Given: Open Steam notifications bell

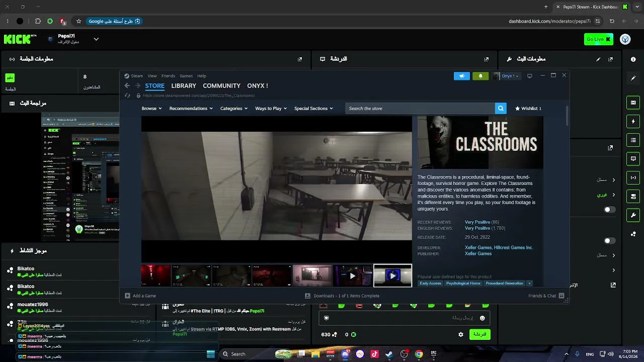Looking at the screenshot, I should tap(480, 76).
